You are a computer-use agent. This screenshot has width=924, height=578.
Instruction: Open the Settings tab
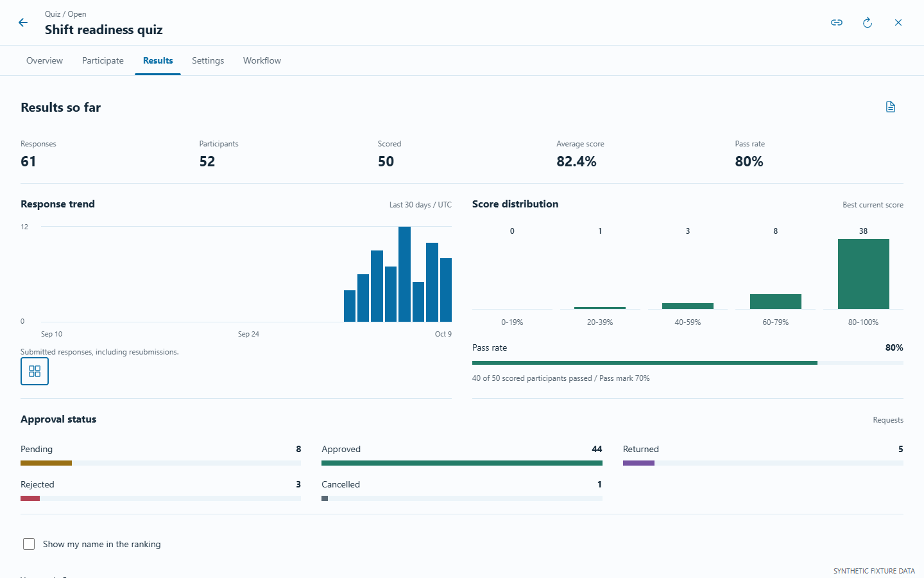pos(208,60)
